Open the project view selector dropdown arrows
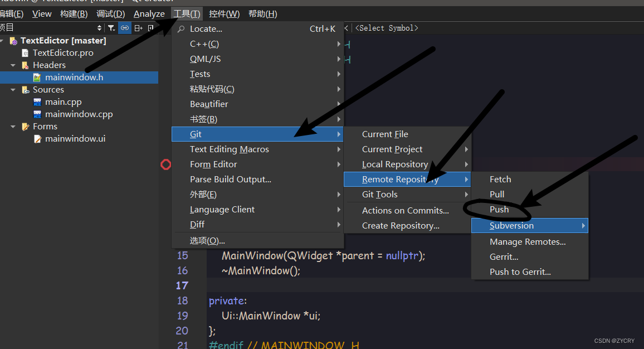This screenshot has height=349, width=644. point(99,28)
